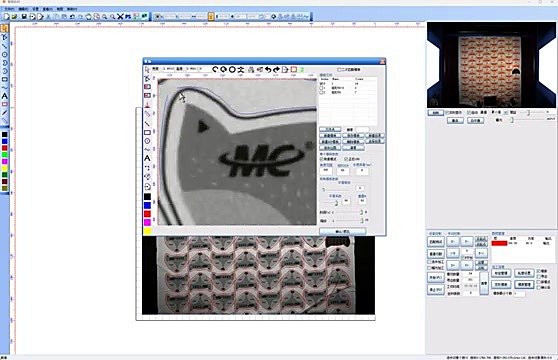Click the New file icon in main toolbar
Screen dimensions: 558x360
(x=6, y=16)
